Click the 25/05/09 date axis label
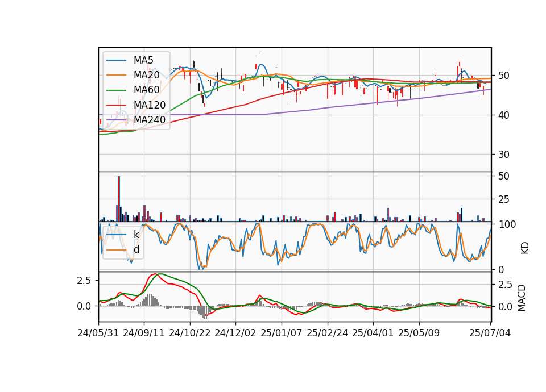This screenshot has width=546, height=392. pyautogui.click(x=419, y=333)
